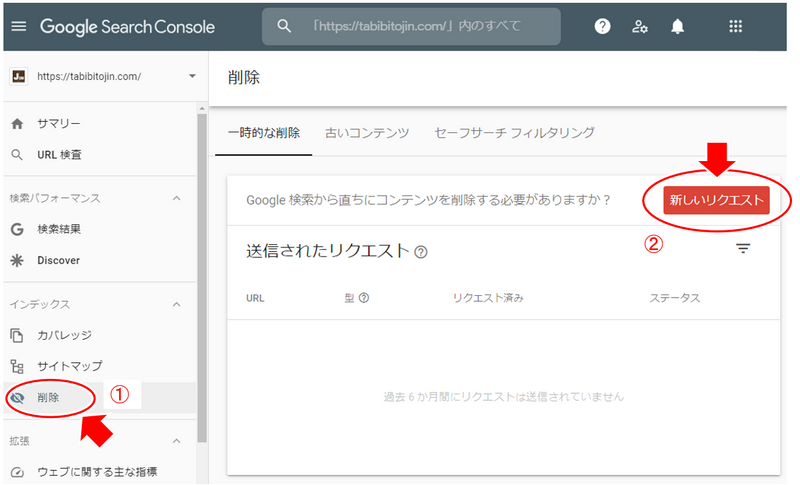Collapse the インデックス section

[x=177, y=304]
